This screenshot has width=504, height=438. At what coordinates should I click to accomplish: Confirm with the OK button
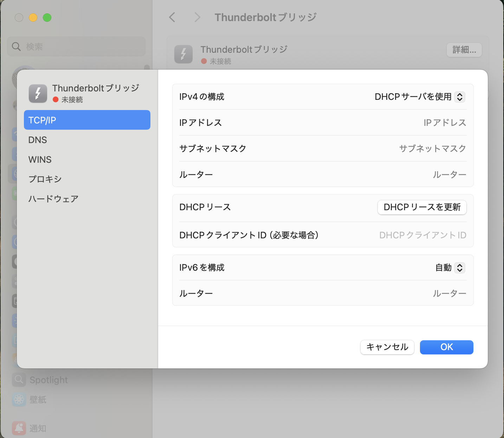click(446, 347)
